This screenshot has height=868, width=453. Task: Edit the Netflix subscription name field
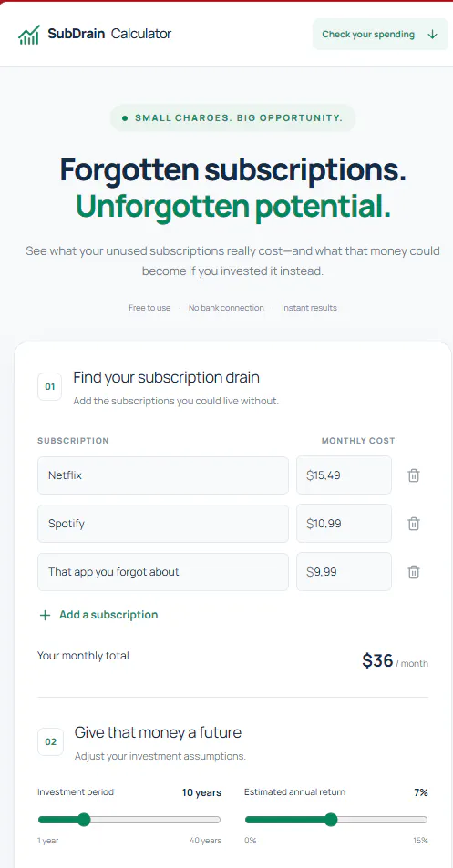click(x=163, y=475)
